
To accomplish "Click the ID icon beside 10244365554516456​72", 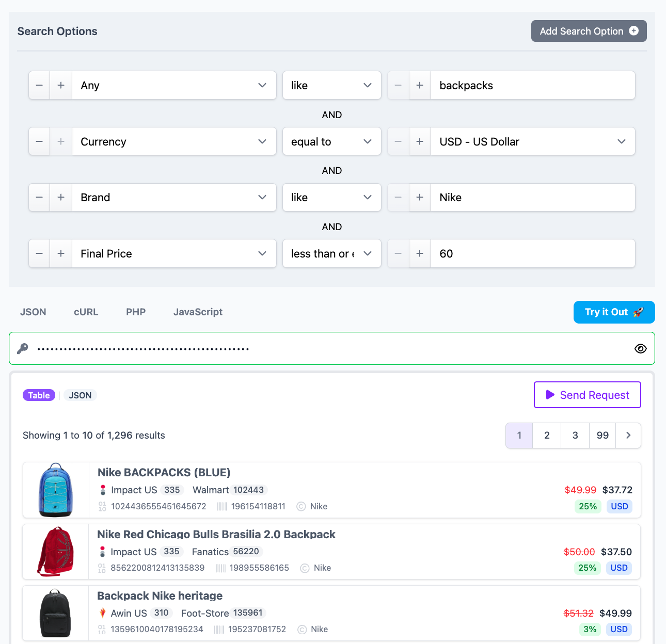I will 102,506.
